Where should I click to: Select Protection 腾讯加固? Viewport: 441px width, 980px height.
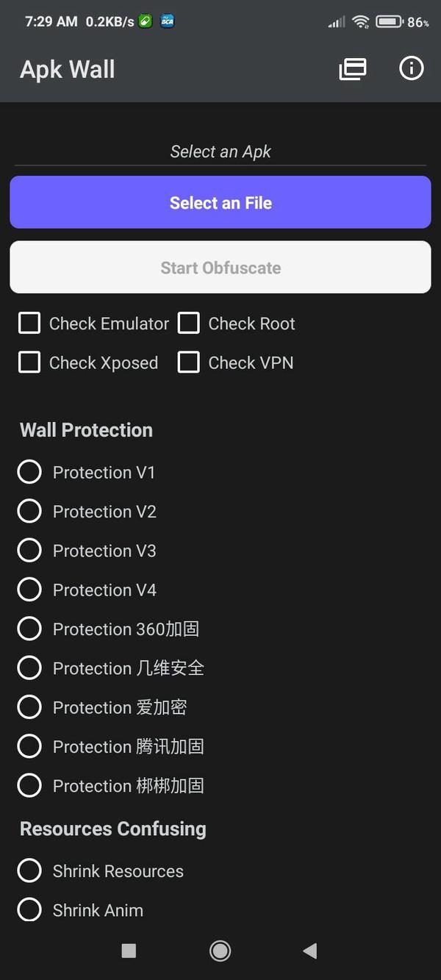point(29,746)
